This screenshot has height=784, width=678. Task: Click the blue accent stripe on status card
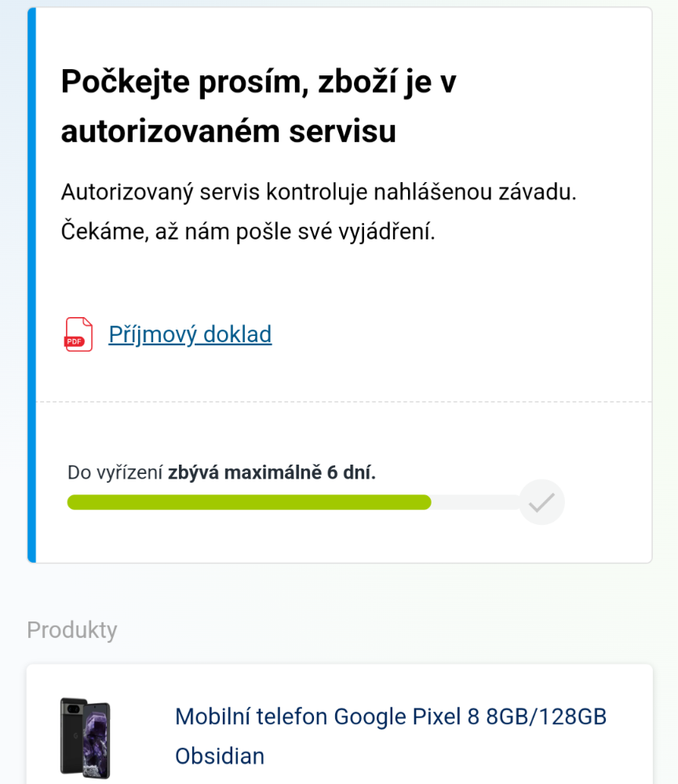[31, 285]
